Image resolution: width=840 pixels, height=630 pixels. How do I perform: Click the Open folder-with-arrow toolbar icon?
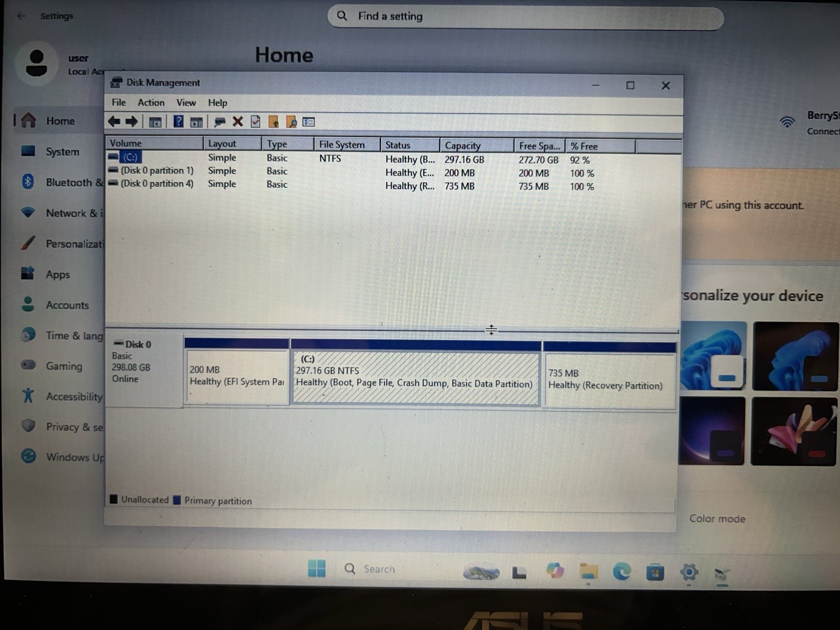point(274,122)
